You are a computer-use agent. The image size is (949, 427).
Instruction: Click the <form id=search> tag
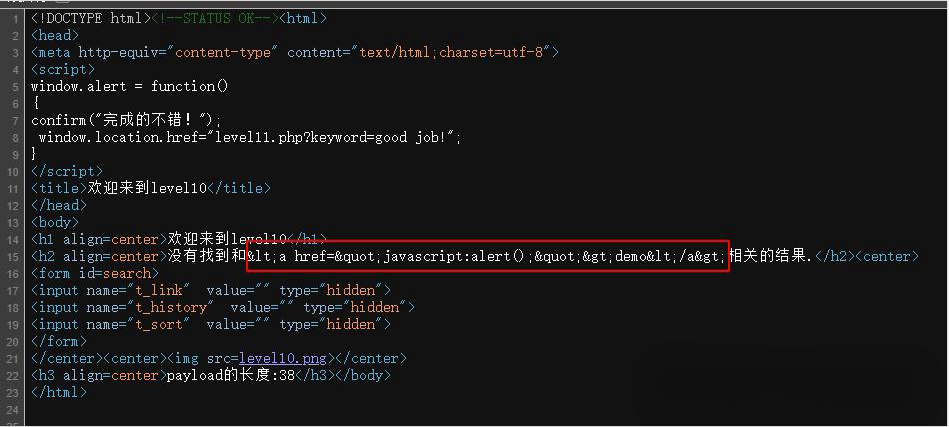(95, 273)
